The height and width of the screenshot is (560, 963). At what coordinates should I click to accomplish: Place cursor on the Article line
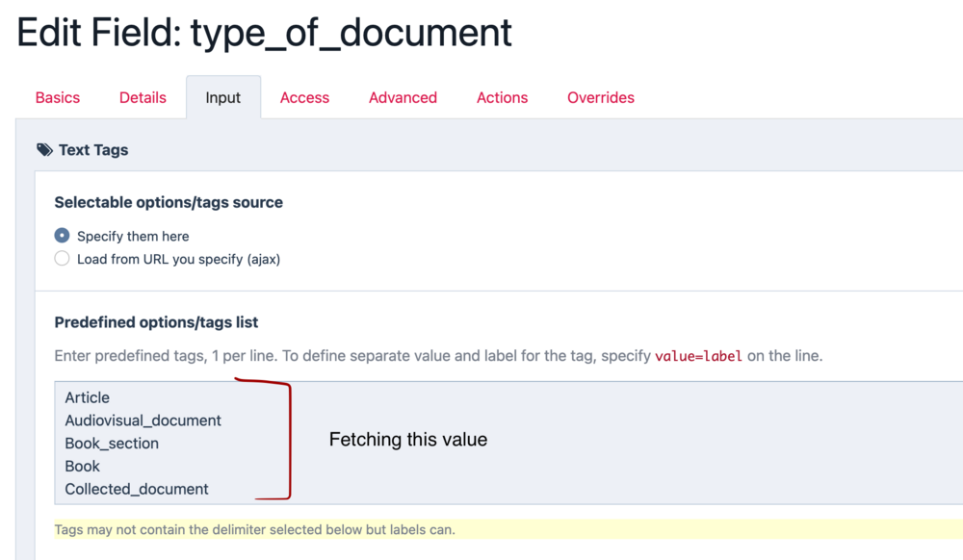click(x=88, y=397)
